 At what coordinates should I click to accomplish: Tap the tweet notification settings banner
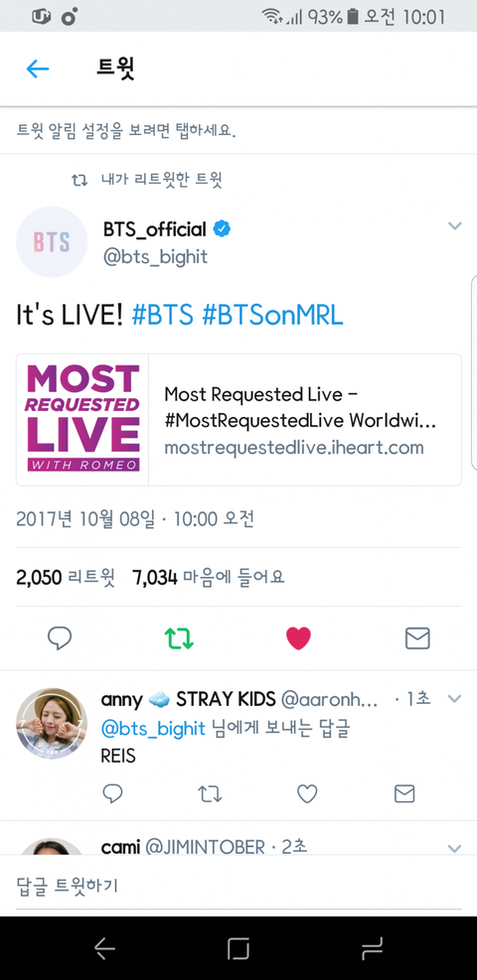238,131
